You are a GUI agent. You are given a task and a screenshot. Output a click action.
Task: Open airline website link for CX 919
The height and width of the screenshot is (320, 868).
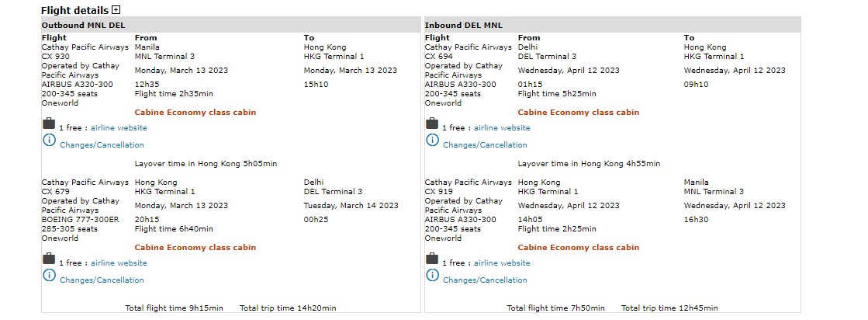point(502,263)
